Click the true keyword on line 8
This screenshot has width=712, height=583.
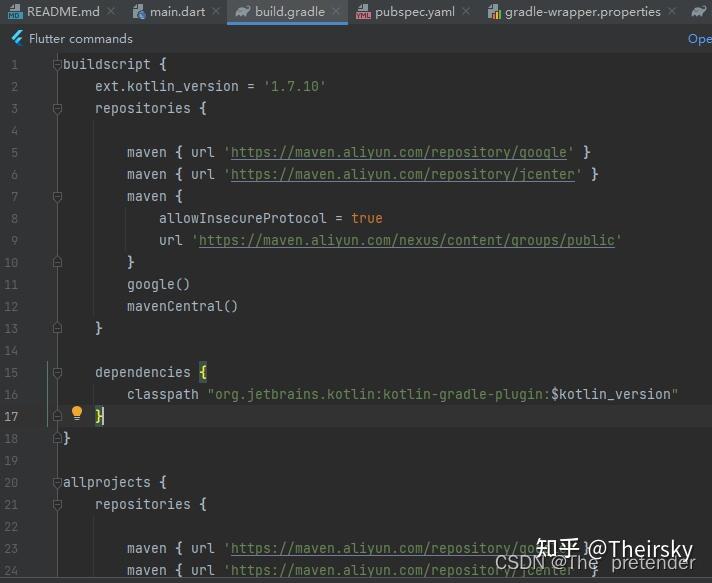tap(366, 218)
